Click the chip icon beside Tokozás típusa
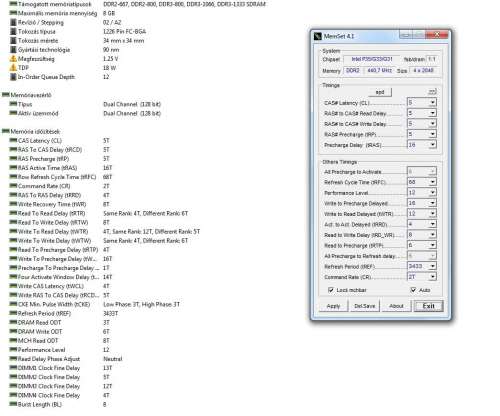 (x=13, y=31)
